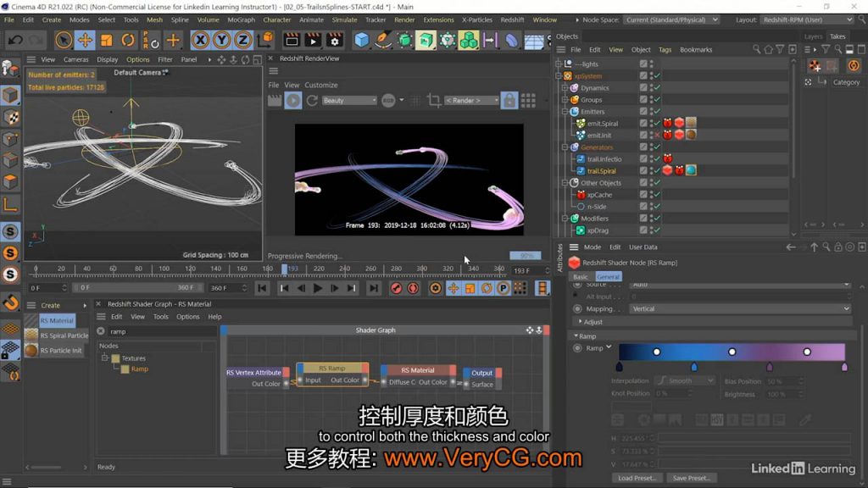
Task: Open the MoGraph menu
Action: coord(242,19)
